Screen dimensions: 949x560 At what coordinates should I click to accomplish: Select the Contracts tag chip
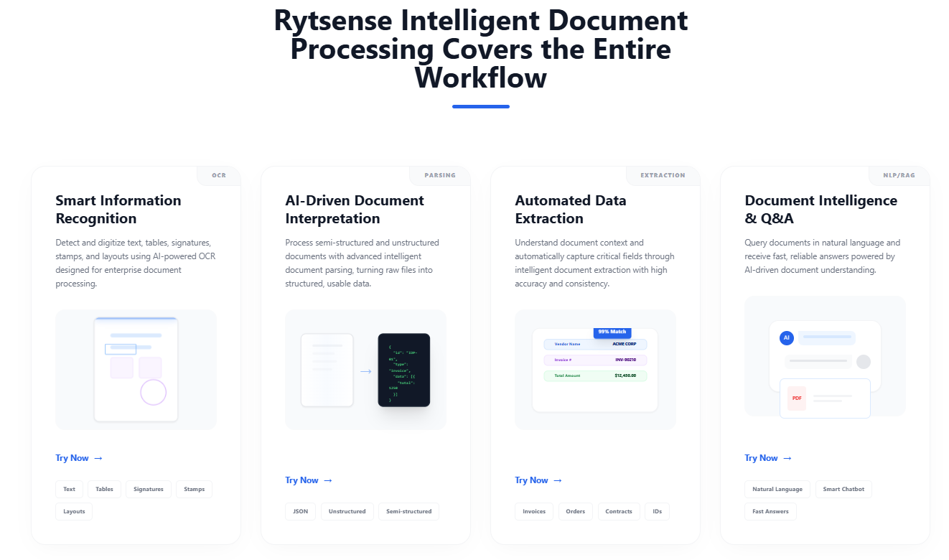point(618,511)
